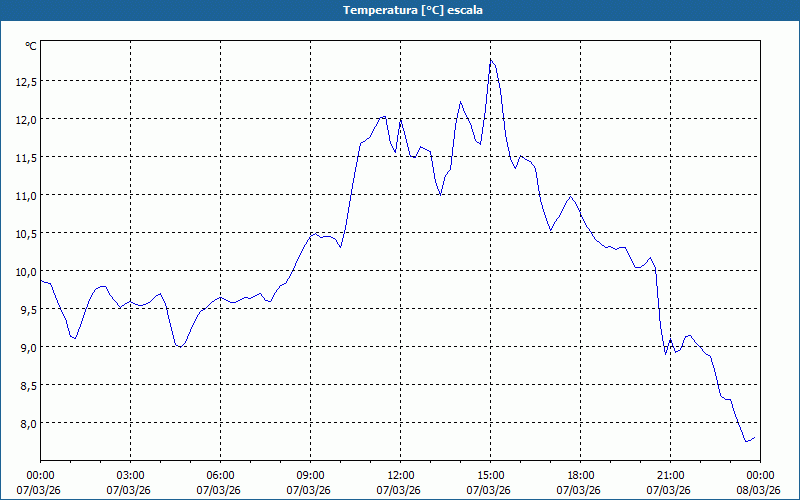The image size is (800, 500).
Task: Click the 10,5 y-axis tick label
Action: [x=25, y=234]
